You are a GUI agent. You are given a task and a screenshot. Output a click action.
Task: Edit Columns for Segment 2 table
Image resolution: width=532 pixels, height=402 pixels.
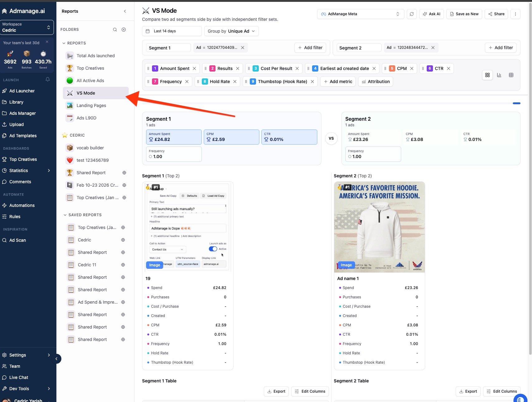tap(502, 391)
